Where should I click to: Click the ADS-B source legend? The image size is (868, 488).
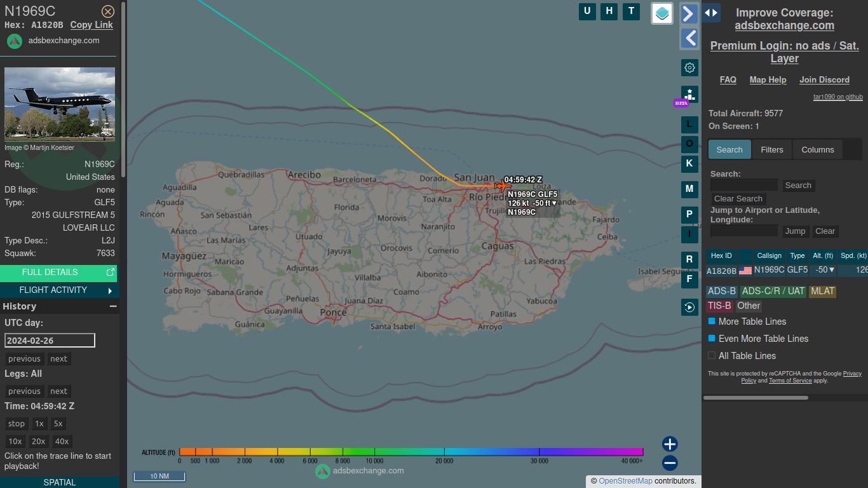(x=722, y=291)
